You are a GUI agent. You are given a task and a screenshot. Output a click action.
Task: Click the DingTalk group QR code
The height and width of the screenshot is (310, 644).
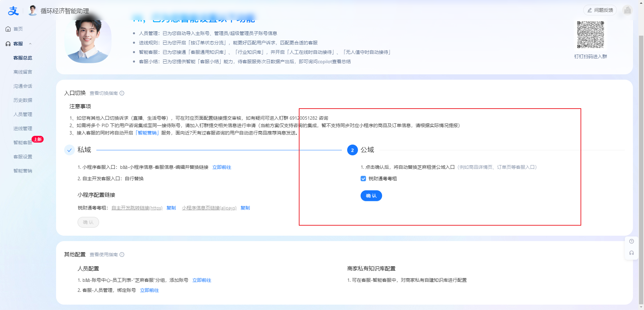[x=590, y=35]
